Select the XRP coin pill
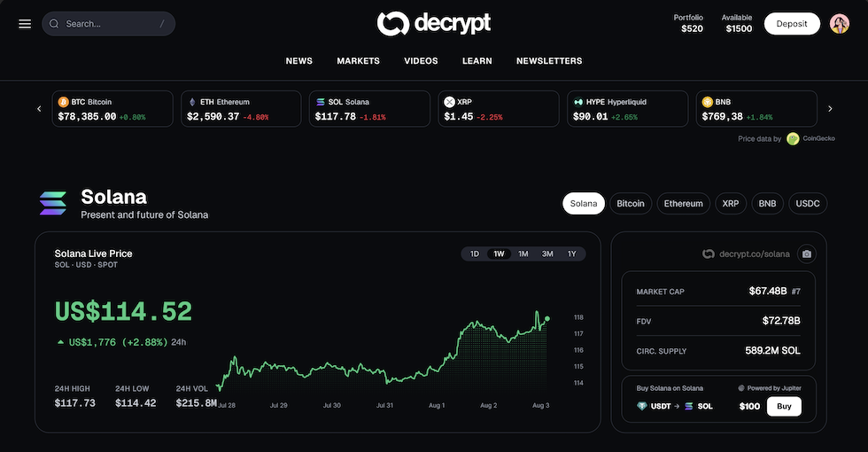The height and width of the screenshot is (452, 868). [x=731, y=203]
